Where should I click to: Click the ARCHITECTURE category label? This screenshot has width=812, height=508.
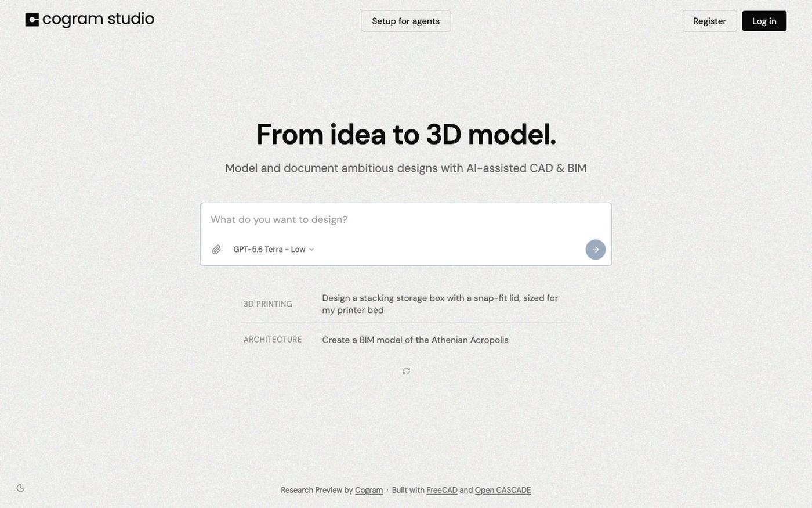(273, 340)
